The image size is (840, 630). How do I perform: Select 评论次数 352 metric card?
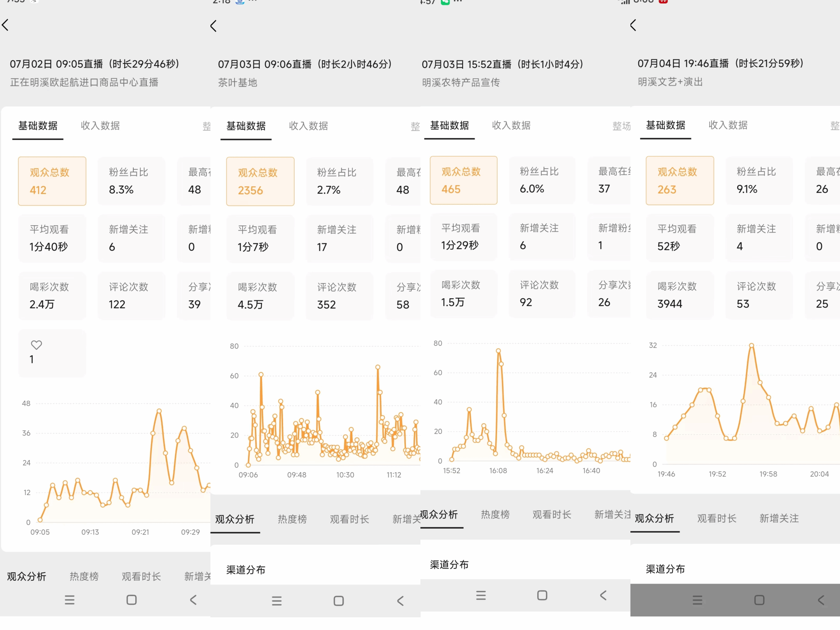click(339, 296)
